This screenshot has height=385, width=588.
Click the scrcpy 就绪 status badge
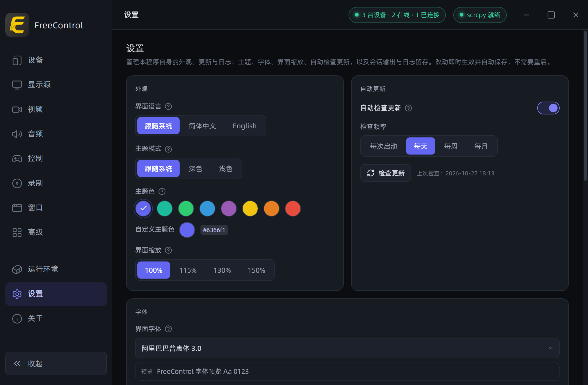click(480, 15)
